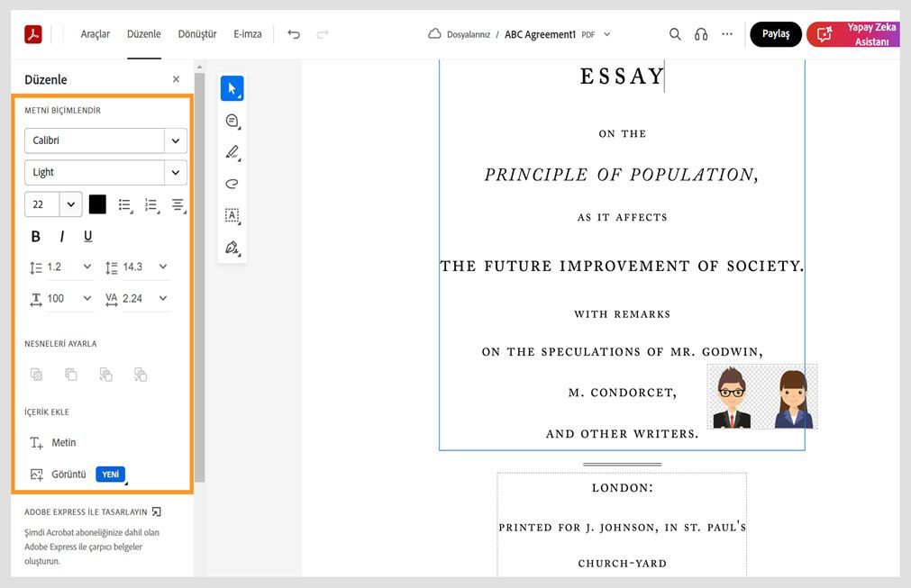Select the highlighter markup tool
Image resolution: width=911 pixels, height=588 pixels.
point(232,151)
